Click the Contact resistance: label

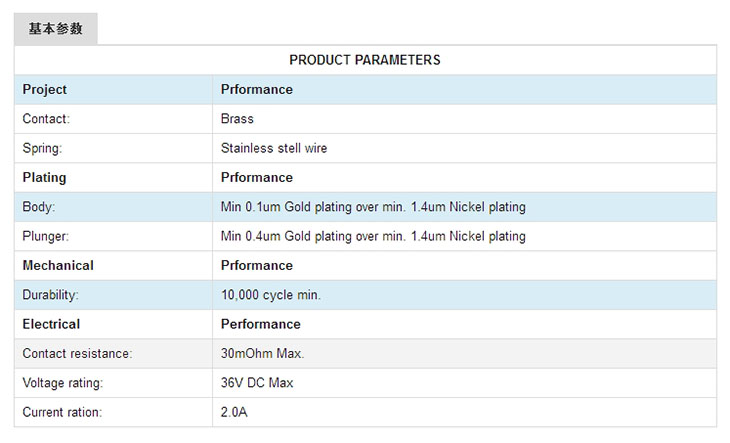(x=77, y=353)
